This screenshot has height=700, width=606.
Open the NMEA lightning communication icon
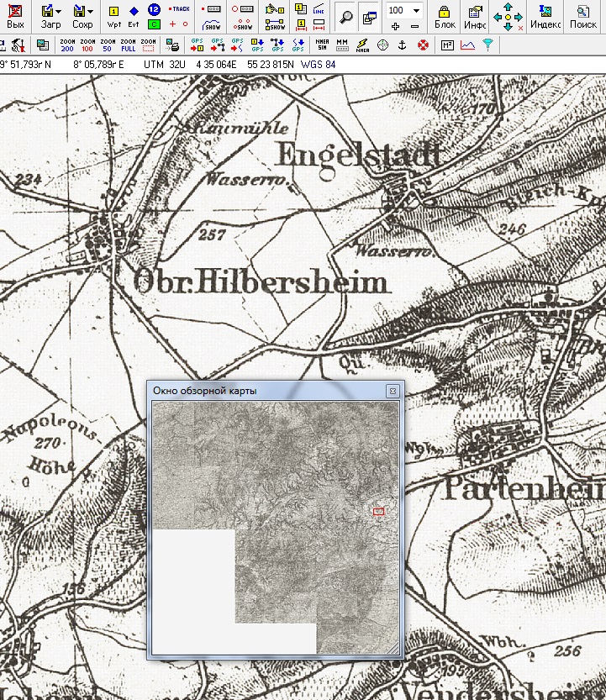(362, 45)
